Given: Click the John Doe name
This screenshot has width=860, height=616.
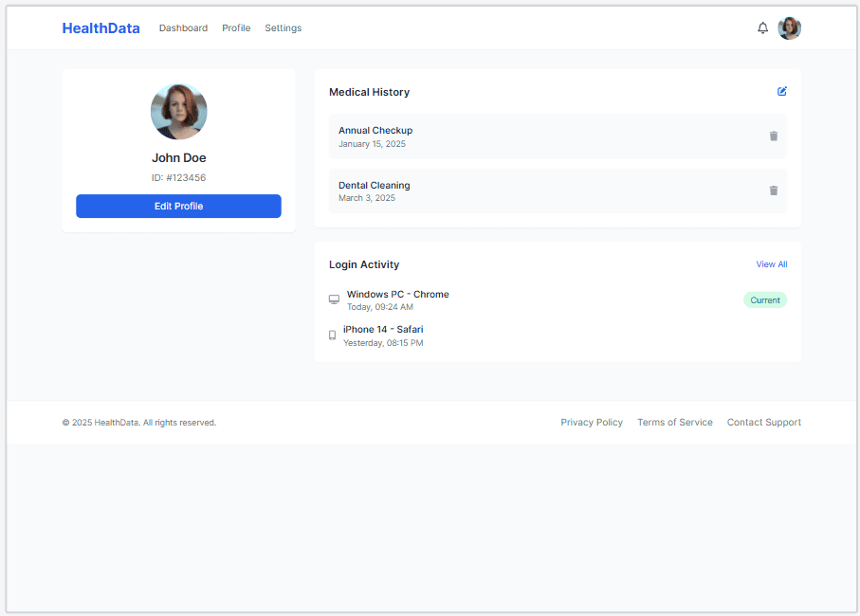Looking at the screenshot, I should pyautogui.click(x=179, y=158).
